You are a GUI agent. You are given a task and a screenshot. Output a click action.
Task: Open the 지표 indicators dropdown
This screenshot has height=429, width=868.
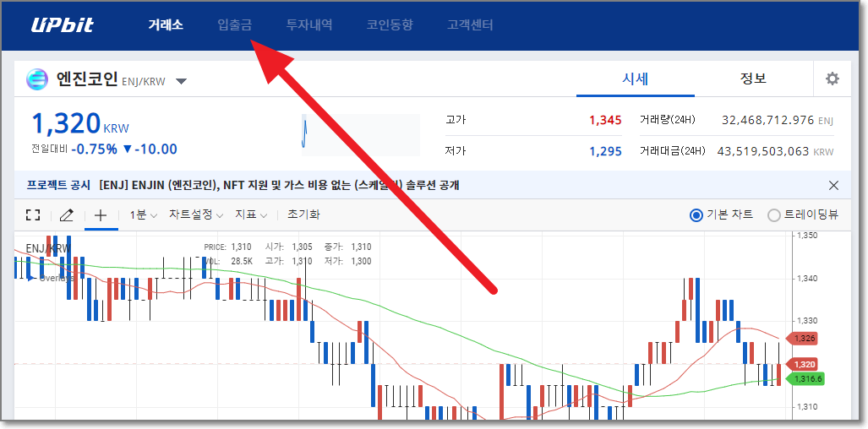[251, 215]
